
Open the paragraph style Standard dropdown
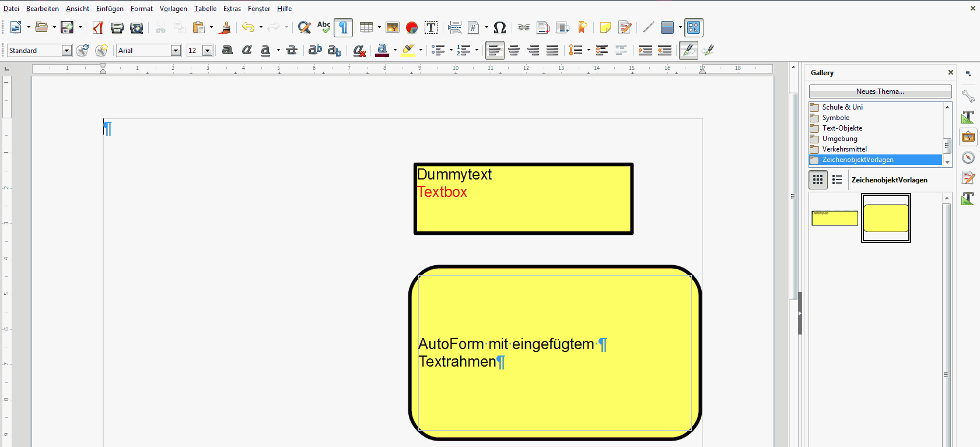[x=66, y=51]
